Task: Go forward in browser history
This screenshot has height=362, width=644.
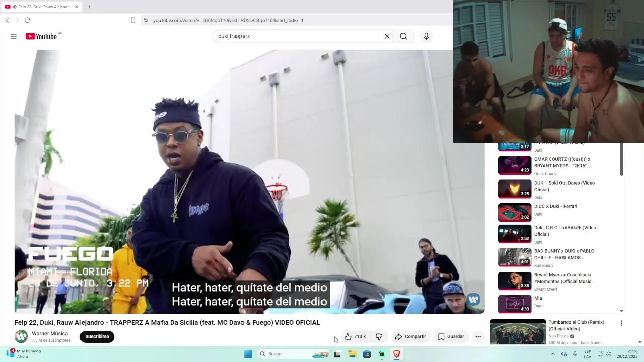Action: (x=17, y=20)
